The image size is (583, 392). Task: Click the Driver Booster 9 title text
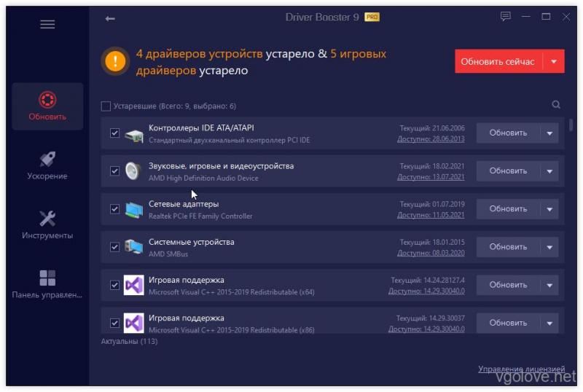(x=322, y=17)
